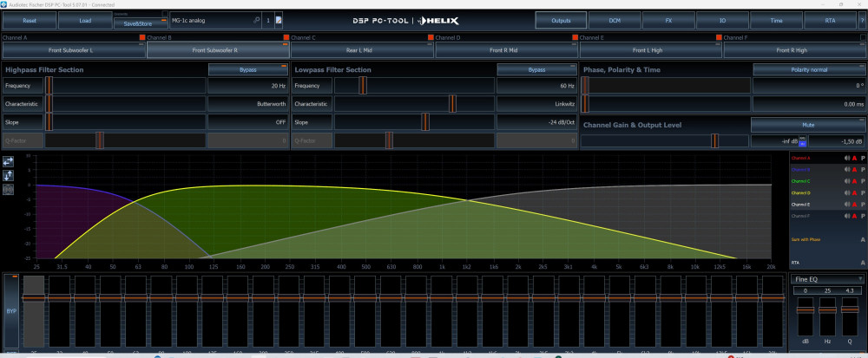868x358 pixels.
Task: Toggle P phase icon for Channel C
Action: click(x=863, y=181)
